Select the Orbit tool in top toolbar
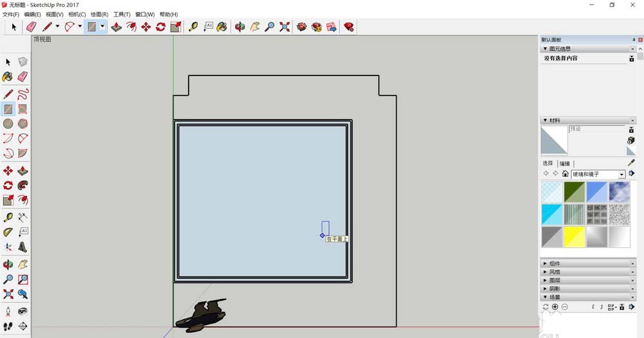Viewport: 644px width, 338px height. (240, 26)
